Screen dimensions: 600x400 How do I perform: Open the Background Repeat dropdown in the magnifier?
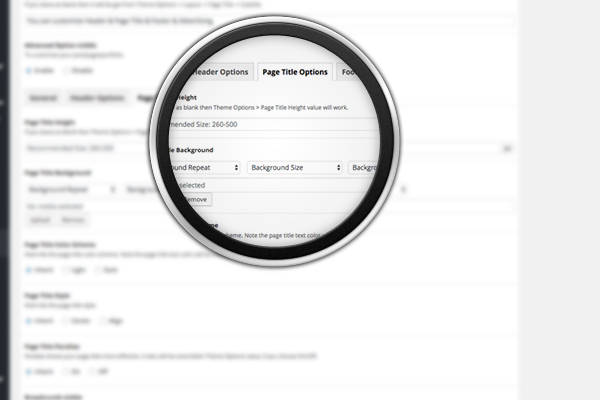[204, 168]
